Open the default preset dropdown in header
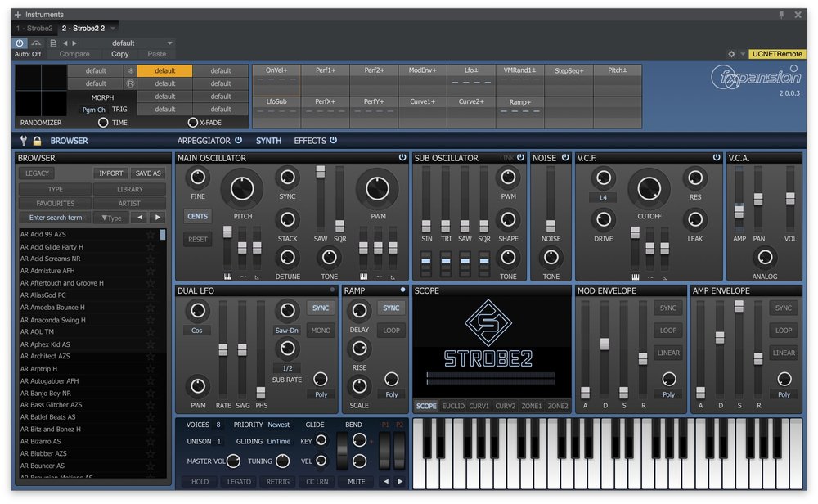Screen dimensions: 818x504 (x=169, y=43)
